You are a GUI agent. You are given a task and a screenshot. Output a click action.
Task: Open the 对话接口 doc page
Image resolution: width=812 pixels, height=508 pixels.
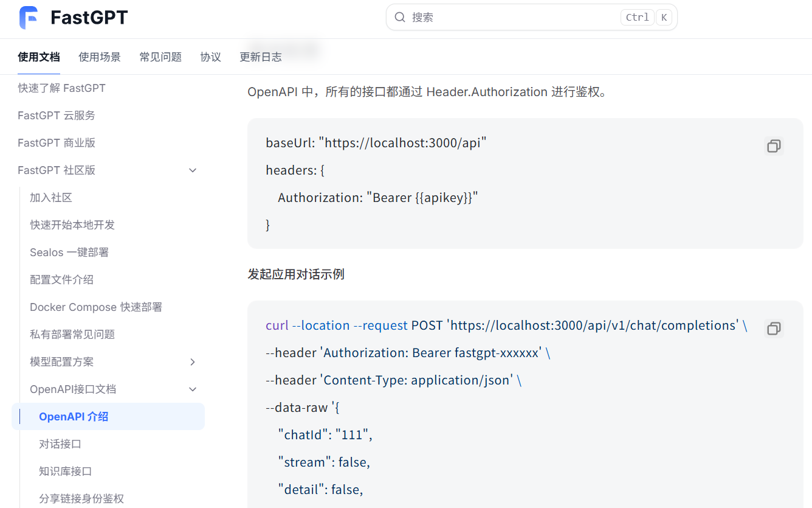coord(60,444)
